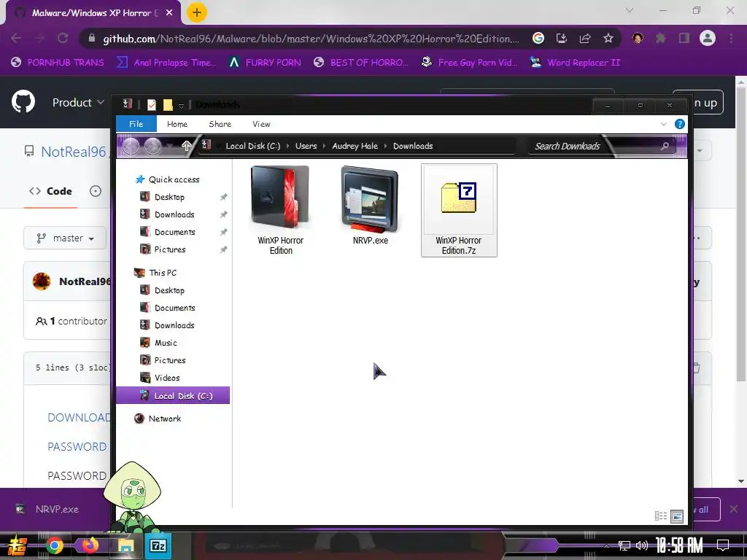Open the Code tab on GitHub
Viewport: 747px width, 560px height.
(50, 191)
